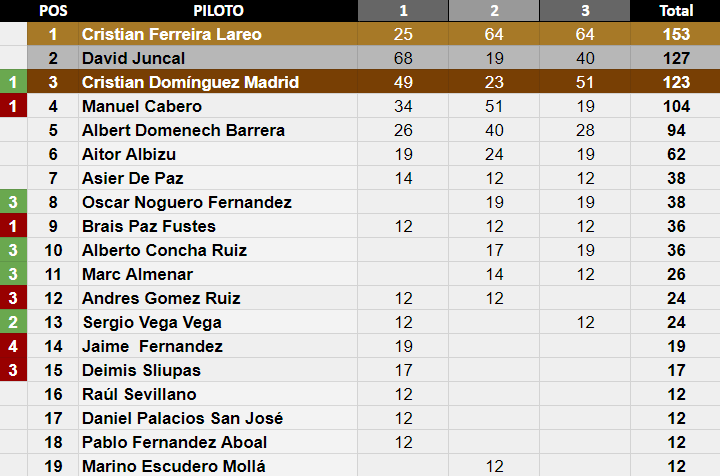Image resolution: width=720 pixels, height=476 pixels.
Task: Click green indicator next to Oscar Noguero Fernandez
Action: (13, 202)
